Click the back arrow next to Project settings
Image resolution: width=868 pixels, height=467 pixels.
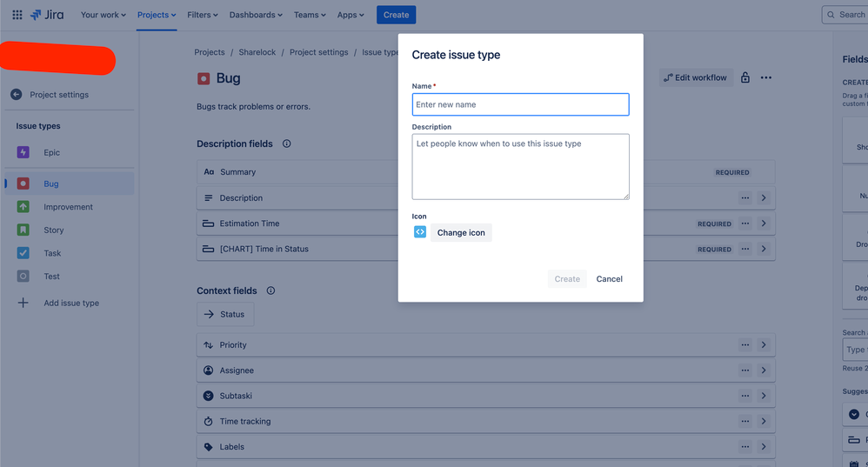coord(16,95)
